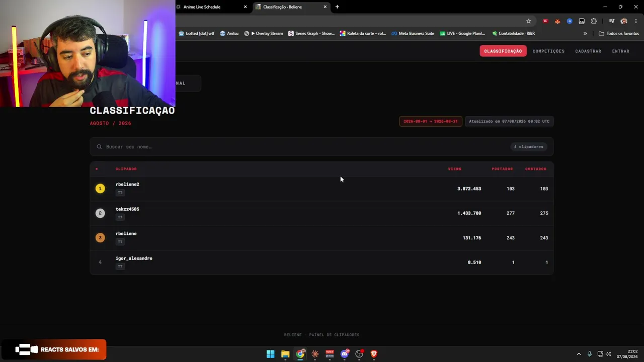Open the LIVE - Google Planil... bookmark
Viewport: 644px width, 362px height.
462,34
